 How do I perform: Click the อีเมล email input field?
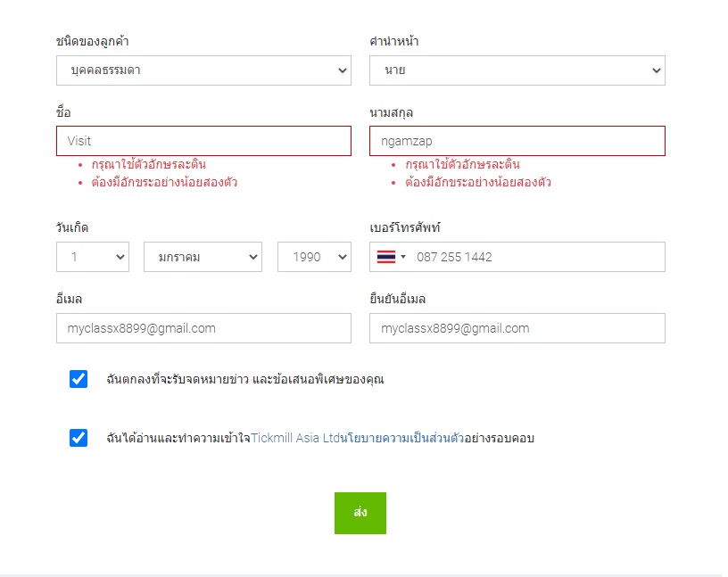click(203, 328)
